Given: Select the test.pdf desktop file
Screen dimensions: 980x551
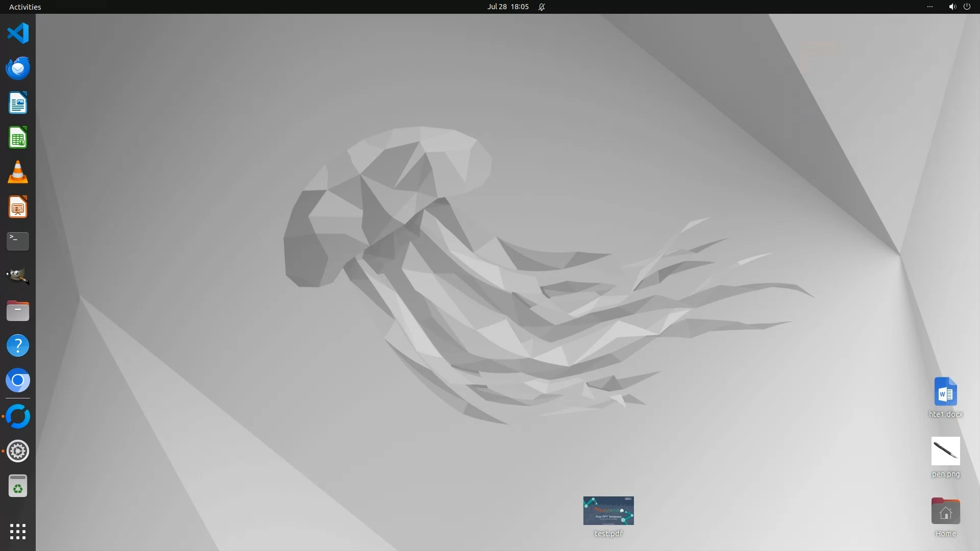Looking at the screenshot, I should [608, 511].
